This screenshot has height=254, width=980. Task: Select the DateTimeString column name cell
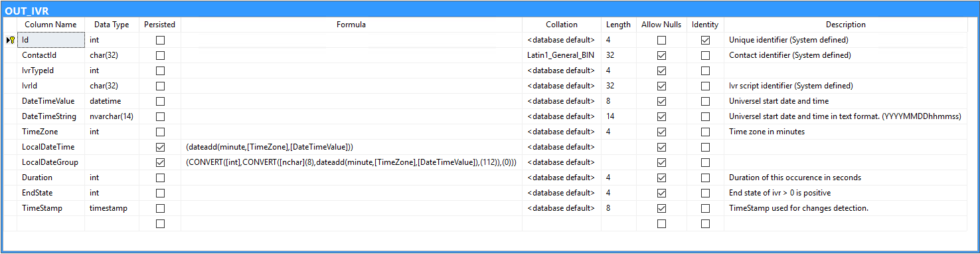[51, 116]
